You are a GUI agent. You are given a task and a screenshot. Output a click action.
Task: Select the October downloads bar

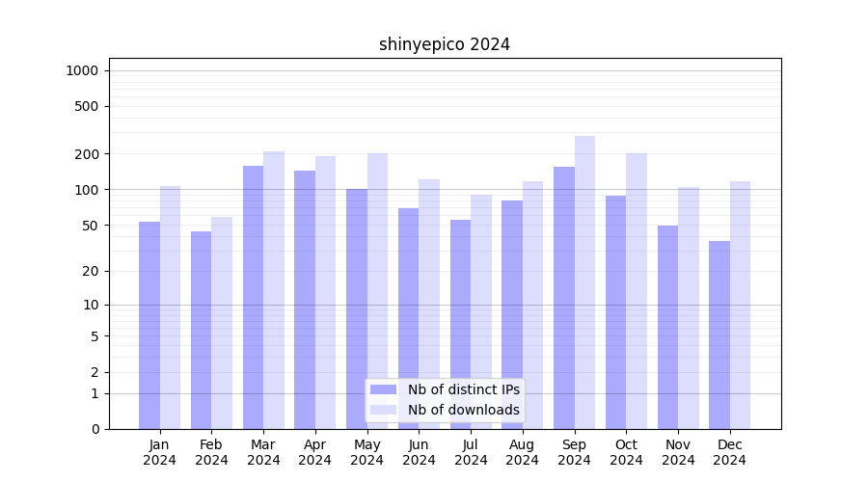click(x=637, y=290)
